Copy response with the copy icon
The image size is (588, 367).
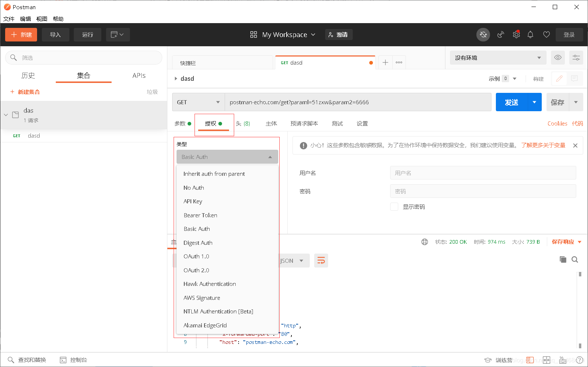(563, 259)
